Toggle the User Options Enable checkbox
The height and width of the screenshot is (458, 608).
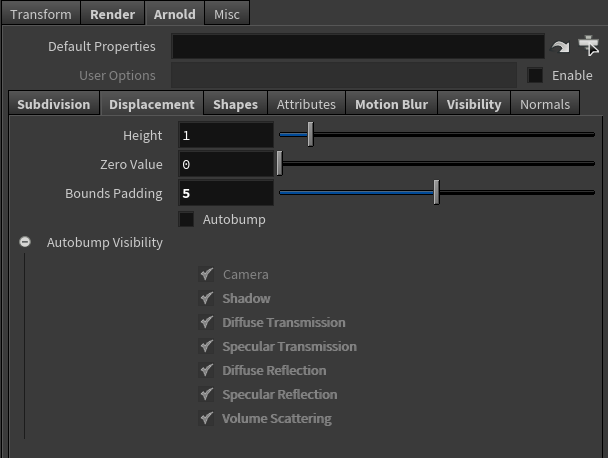pyautogui.click(x=536, y=75)
